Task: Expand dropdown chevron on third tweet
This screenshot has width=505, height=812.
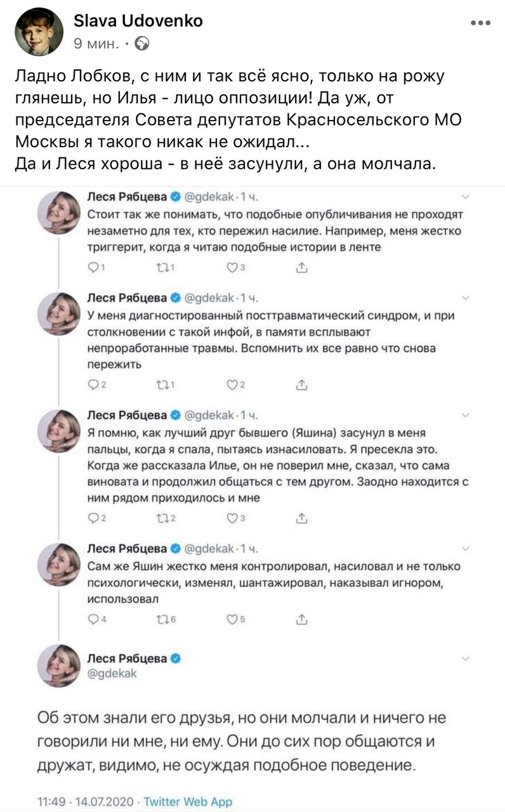Action: pos(465,415)
